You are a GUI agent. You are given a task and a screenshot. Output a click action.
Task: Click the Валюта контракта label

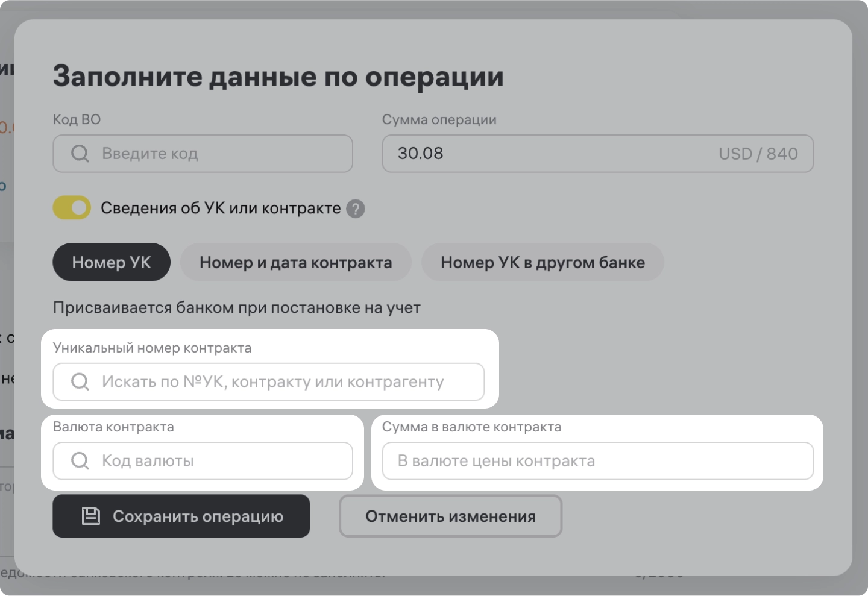[x=113, y=427]
